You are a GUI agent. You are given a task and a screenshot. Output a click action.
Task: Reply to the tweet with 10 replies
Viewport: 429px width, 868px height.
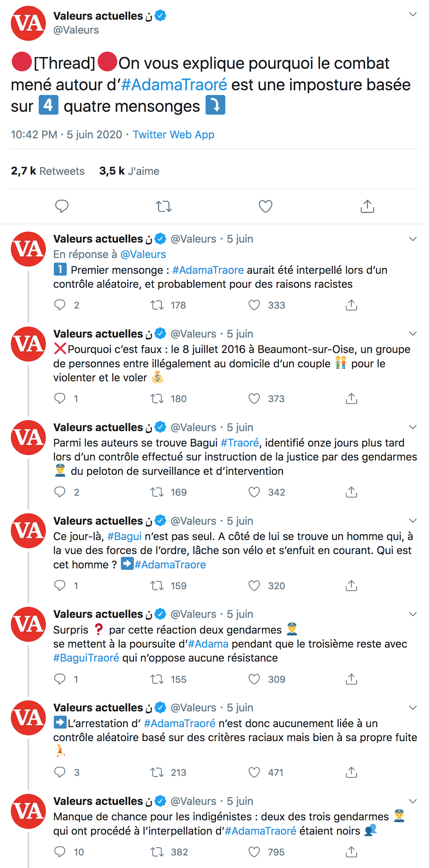[x=60, y=852]
